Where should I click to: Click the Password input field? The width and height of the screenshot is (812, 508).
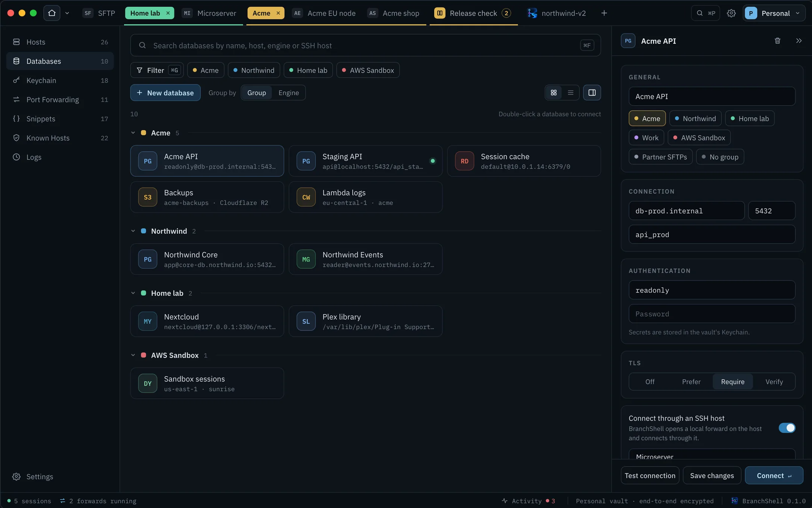tap(712, 314)
